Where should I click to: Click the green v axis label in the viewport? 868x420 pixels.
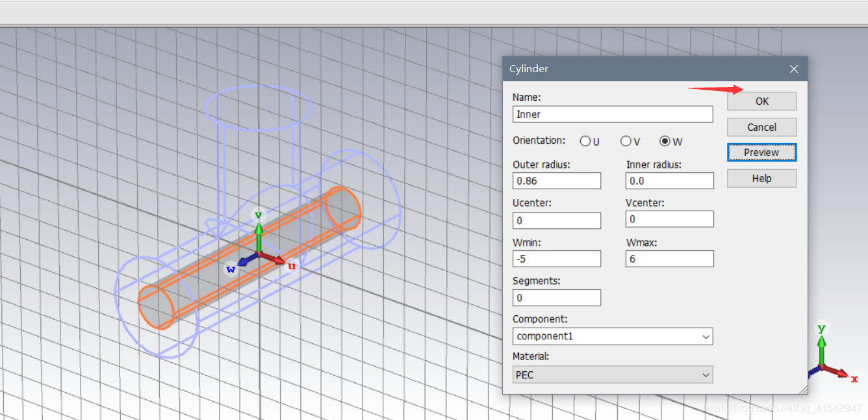(259, 215)
